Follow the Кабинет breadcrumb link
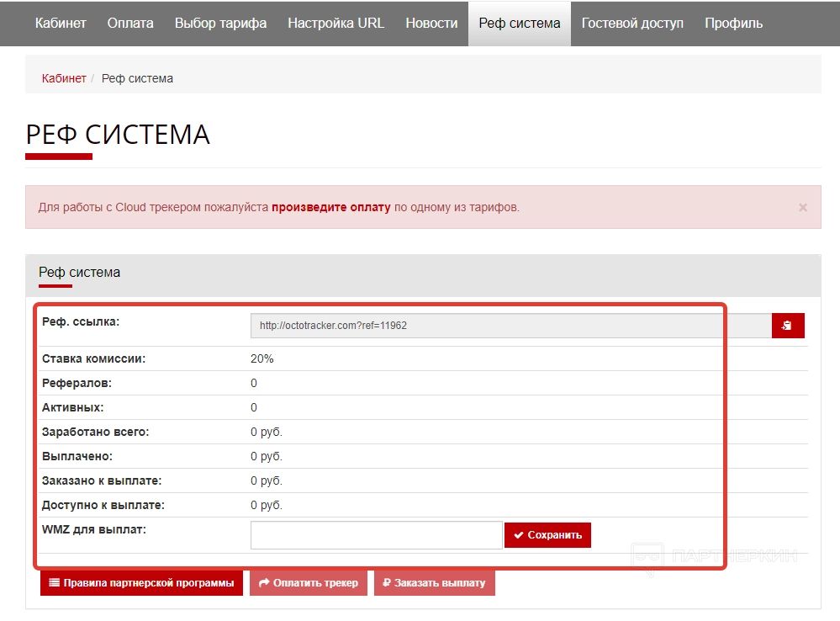The height and width of the screenshot is (621, 840). click(x=64, y=78)
